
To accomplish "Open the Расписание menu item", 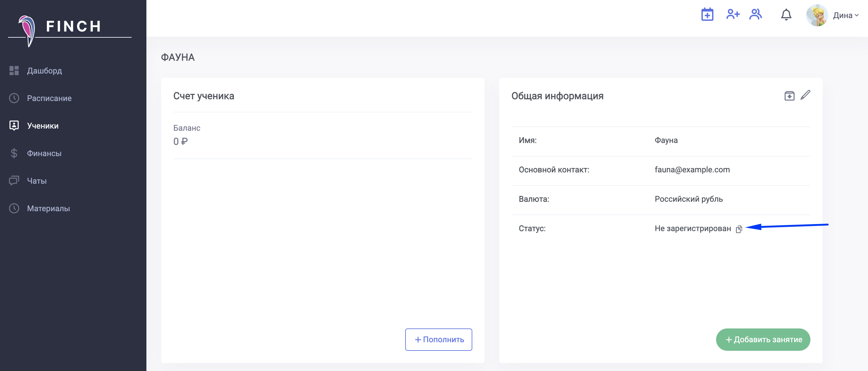I will pos(49,98).
